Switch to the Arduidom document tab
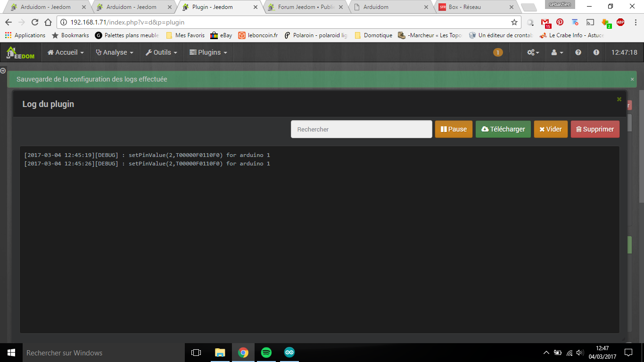Viewport: 644px width, 362px height. [x=390, y=7]
